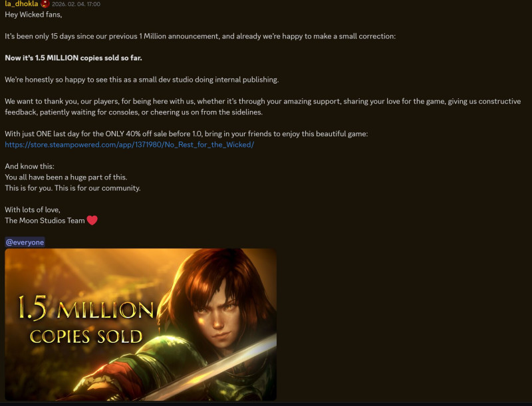This screenshot has width=532, height=406.
Task: Click the COPIES SOLD caption inside the image
Action: 86,336
